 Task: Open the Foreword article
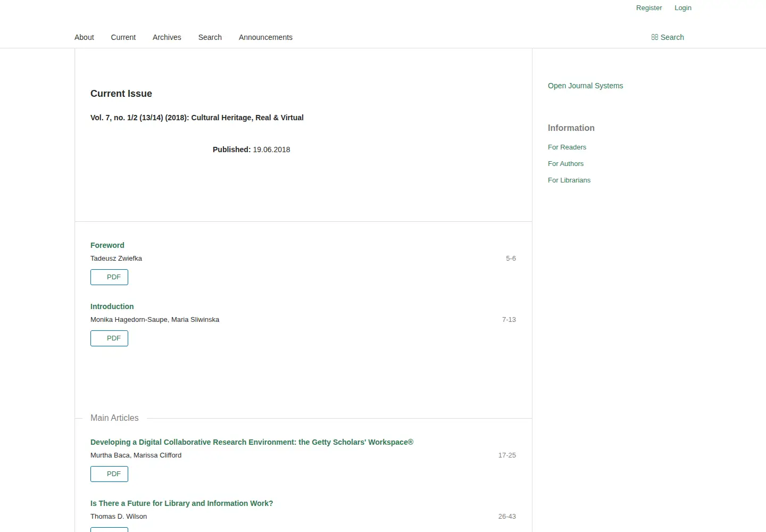coord(107,245)
